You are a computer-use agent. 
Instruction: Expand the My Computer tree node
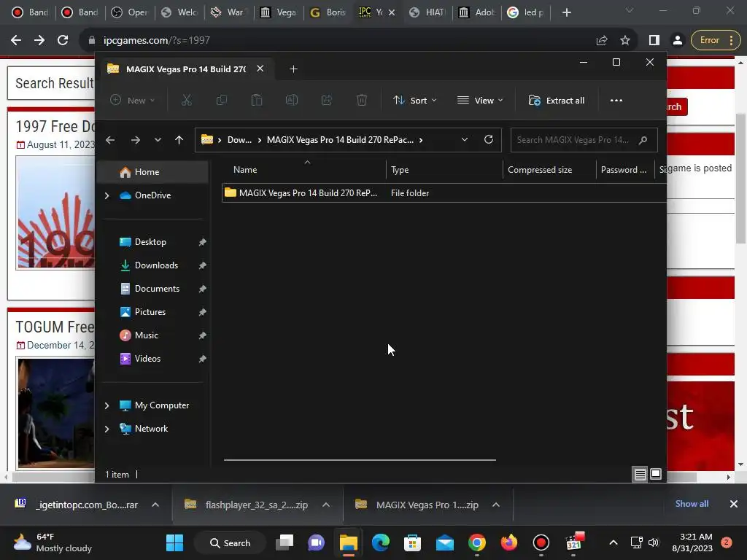[107, 405]
